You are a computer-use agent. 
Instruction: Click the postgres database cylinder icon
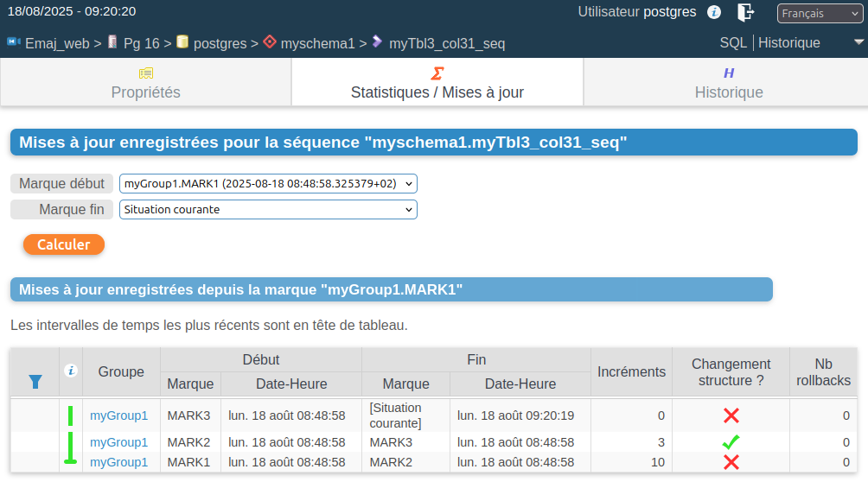[x=182, y=42]
